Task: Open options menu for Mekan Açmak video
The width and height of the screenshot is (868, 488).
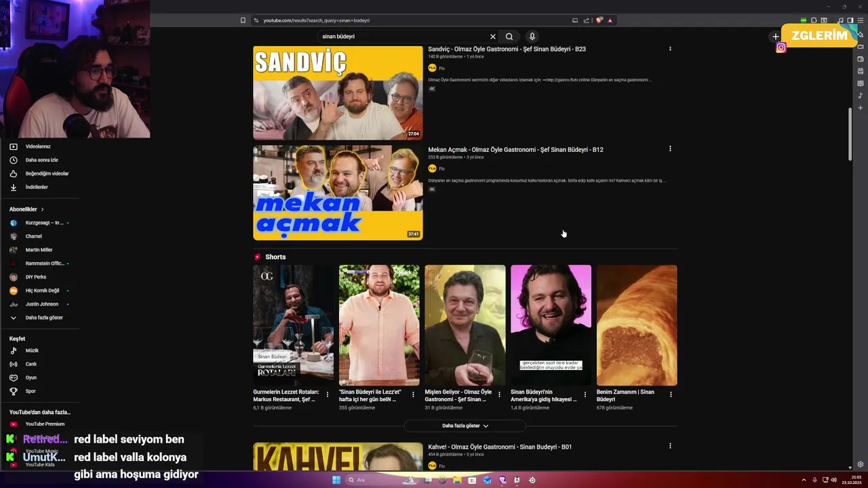Action: [x=670, y=148]
